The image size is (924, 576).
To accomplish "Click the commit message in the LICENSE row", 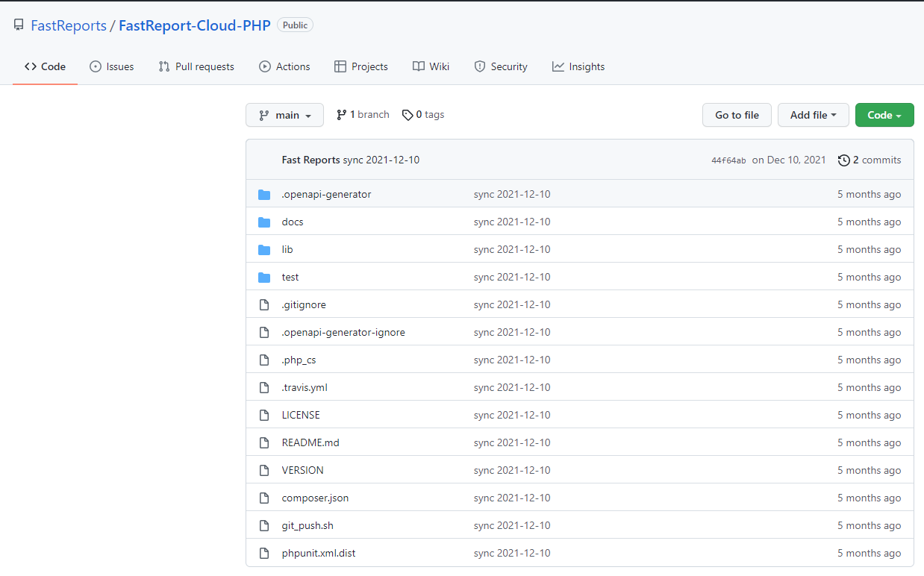I will pos(512,416).
